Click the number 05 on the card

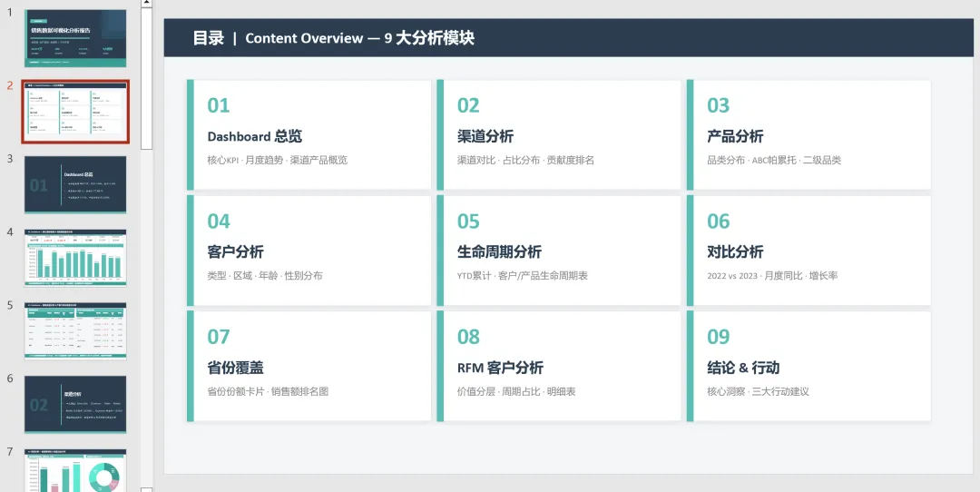(x=469, y=221)
